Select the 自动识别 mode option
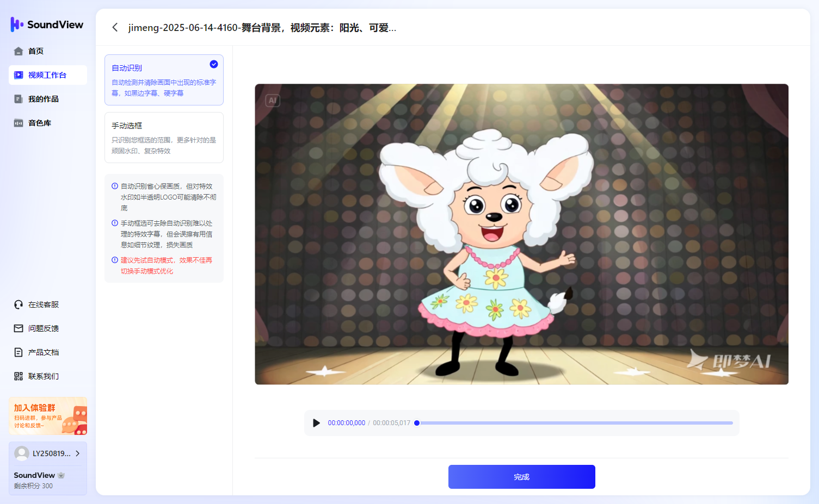This screenshot has width=819, height=504. click(x=164, y=80)
